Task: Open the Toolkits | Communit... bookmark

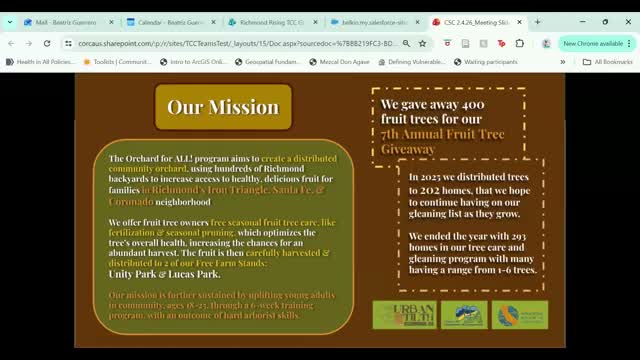Action: pos(117,62)
